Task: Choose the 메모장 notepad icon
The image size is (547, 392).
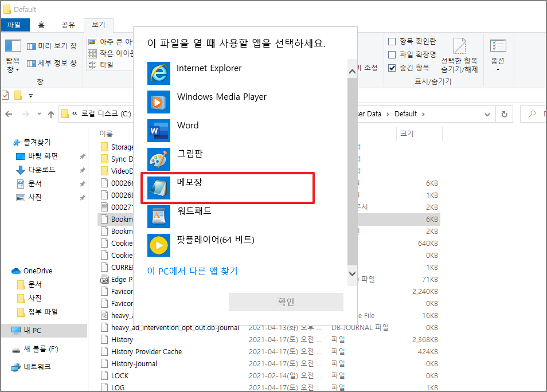Action: point(159,187)
